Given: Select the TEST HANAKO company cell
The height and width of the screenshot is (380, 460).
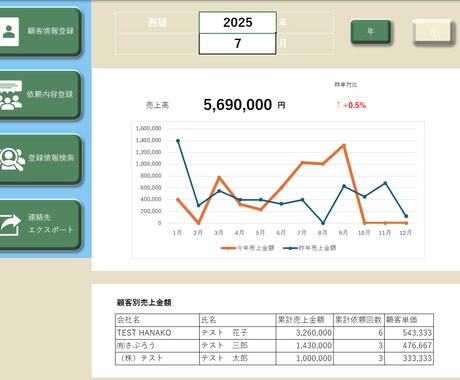Looking at the screenshot, I should coord(157,333).
